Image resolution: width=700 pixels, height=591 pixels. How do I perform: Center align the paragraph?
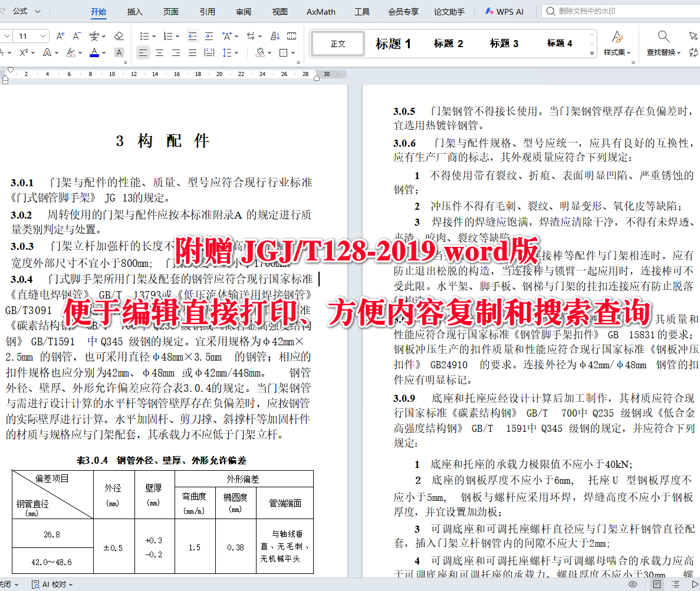[159, 53]
